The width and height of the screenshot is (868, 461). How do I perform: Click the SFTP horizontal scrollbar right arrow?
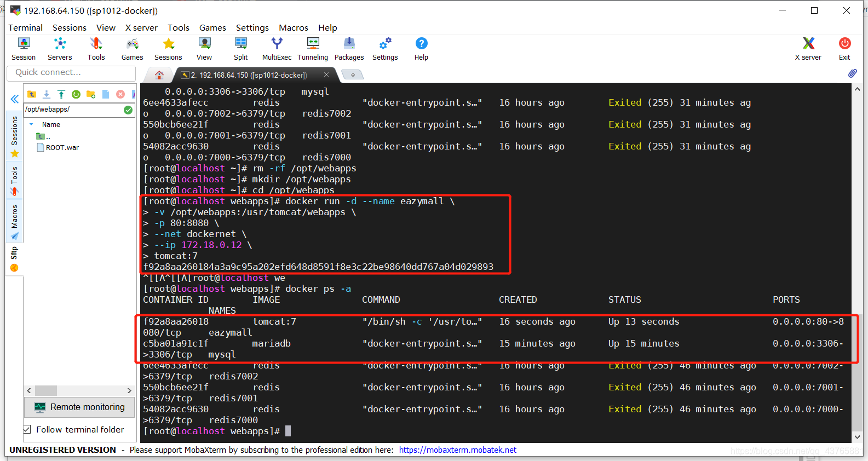[129, 390]
